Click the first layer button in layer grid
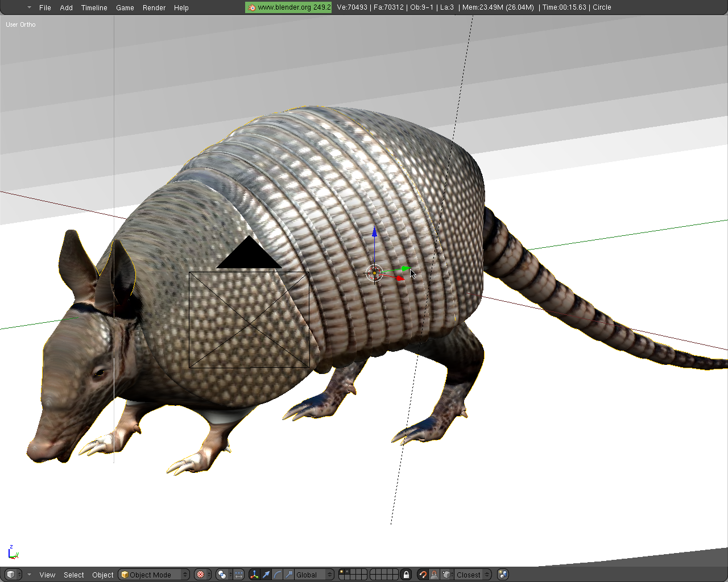The height and width of the screenshot is (582, 728). coord(341,572)
